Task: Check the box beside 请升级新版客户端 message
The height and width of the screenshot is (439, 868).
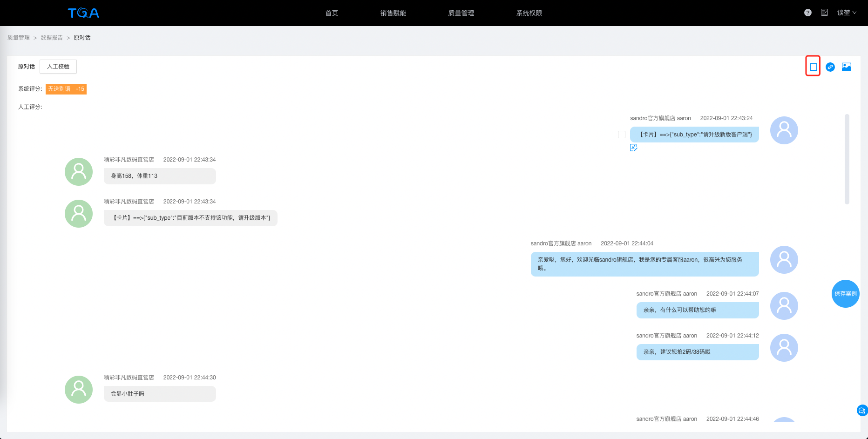Action: pos(622,135)
